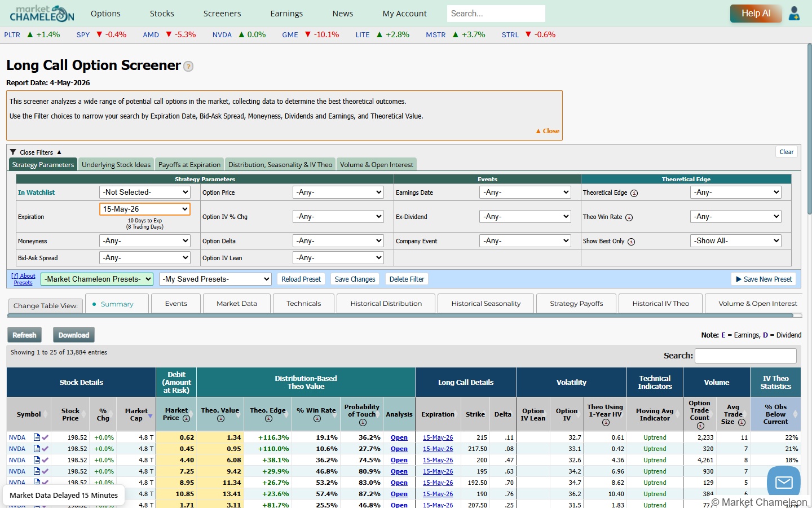812x508 pixels.
Task: Click the info icon under Theo. Value column header
Action: tap(220, 418)
